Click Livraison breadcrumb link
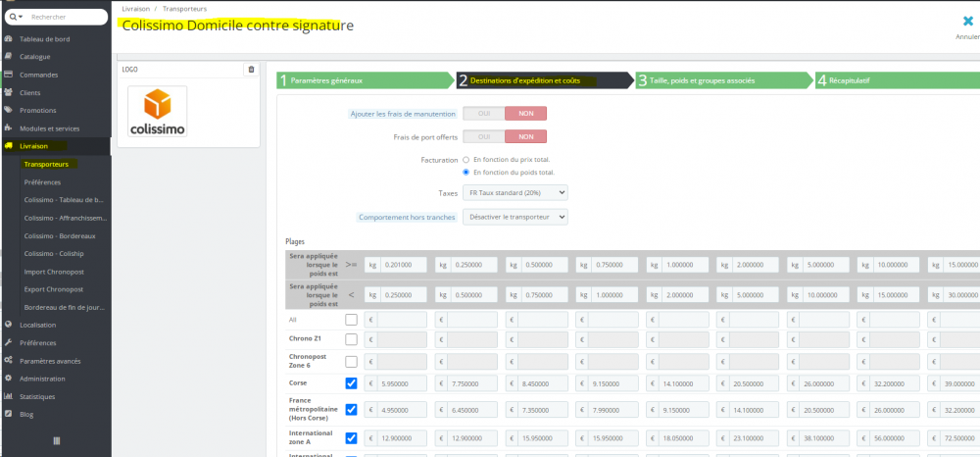 pyautogui.click(x=134, y=9)
